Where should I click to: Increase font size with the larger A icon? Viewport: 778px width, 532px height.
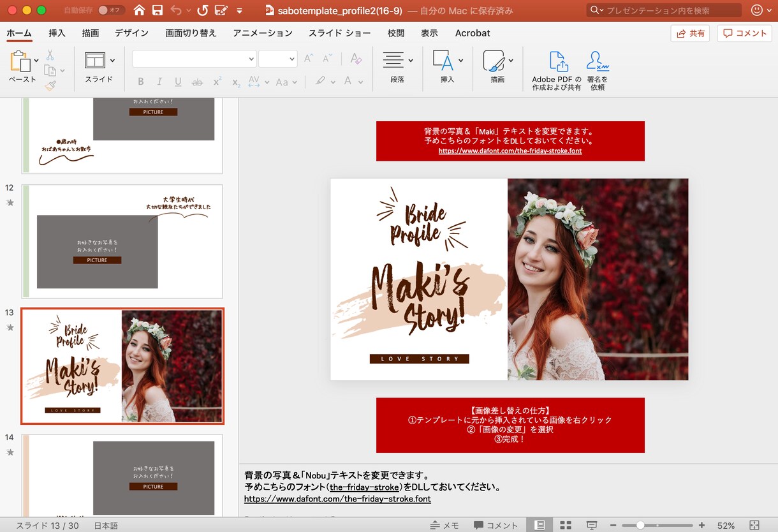[309, 59]
